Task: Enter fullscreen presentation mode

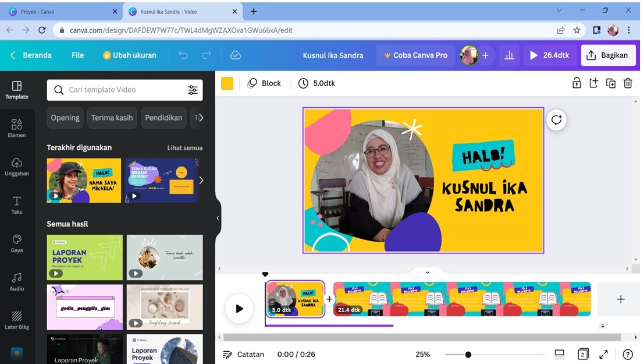Action: 604,354
